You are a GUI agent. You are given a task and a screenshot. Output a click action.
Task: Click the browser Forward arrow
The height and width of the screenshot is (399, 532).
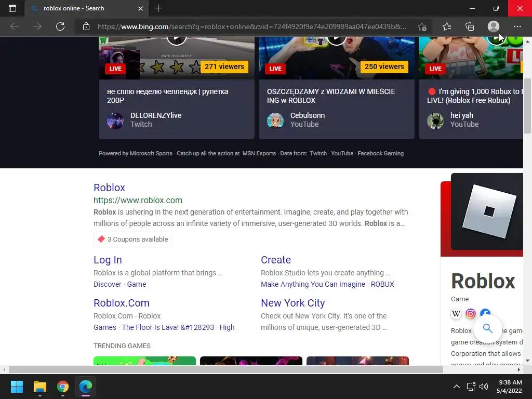37,26
